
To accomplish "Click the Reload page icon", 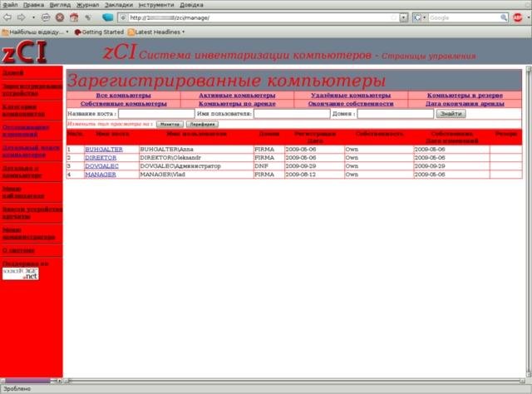I will coord(46,17).
